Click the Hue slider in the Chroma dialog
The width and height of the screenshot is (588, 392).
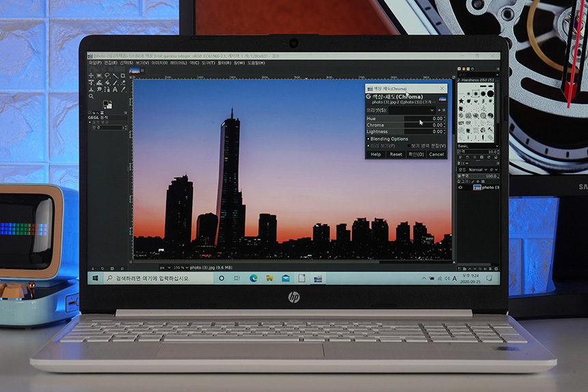[406, 118]
